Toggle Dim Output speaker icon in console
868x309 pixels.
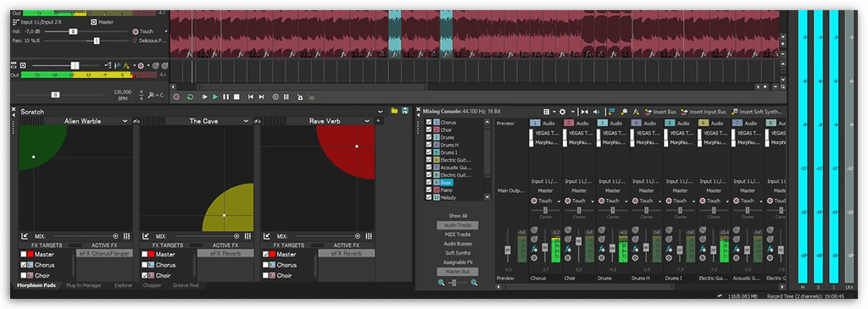coord(596,111)
